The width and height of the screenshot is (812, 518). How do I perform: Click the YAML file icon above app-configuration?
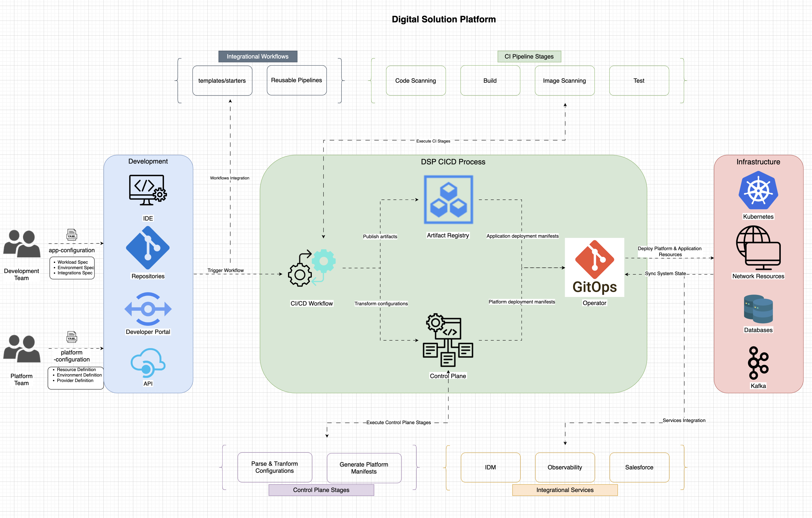click(72, 234)
